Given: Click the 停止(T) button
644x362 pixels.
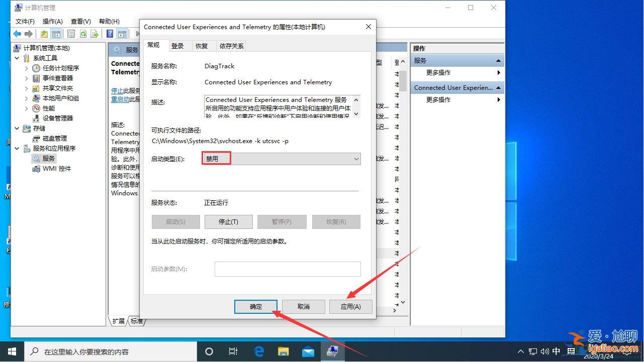Looking at the screenshot, I should [228, 221].
